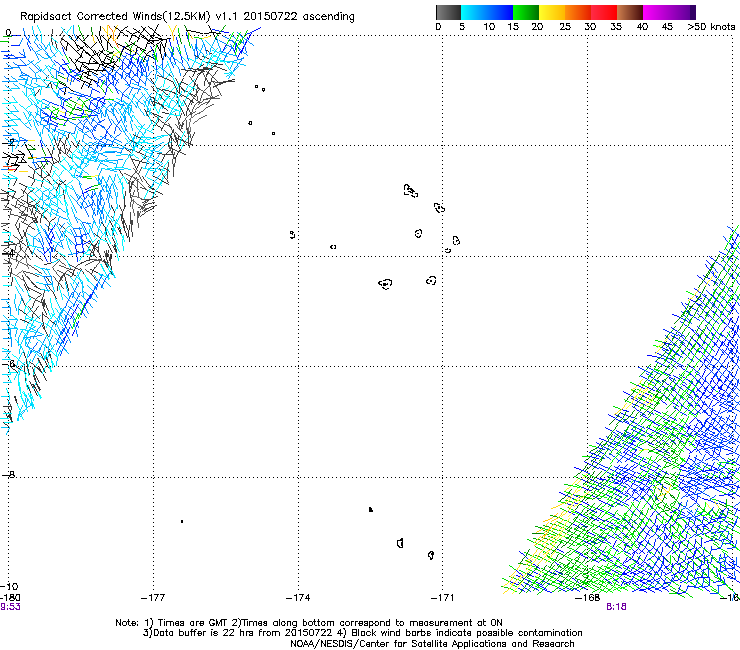Click the purple 9:53 time label
The height and width of the screenshot is (650, 740).
(x=10, y=607)
